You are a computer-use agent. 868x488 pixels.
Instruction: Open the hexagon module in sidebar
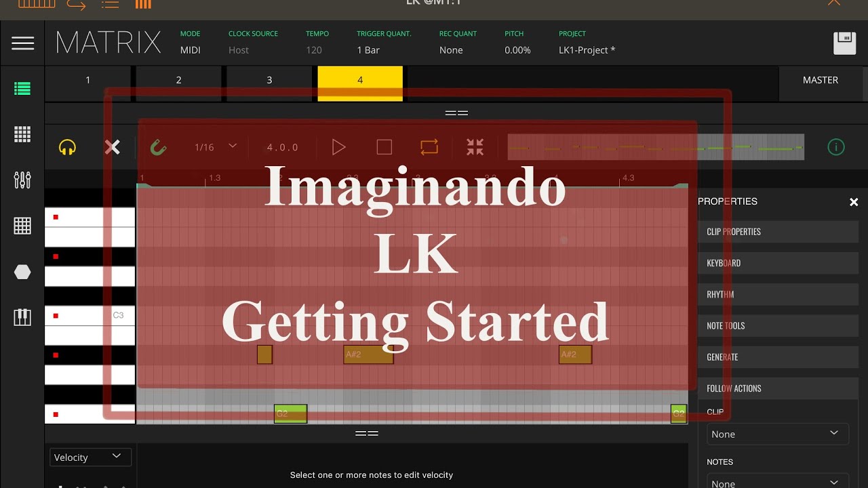click(22, 272)
